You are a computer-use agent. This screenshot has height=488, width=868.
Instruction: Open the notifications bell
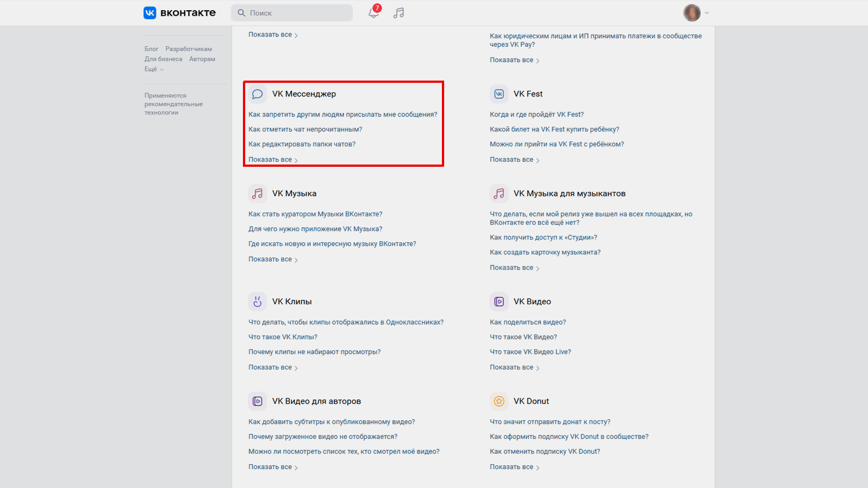click(373, 13)
